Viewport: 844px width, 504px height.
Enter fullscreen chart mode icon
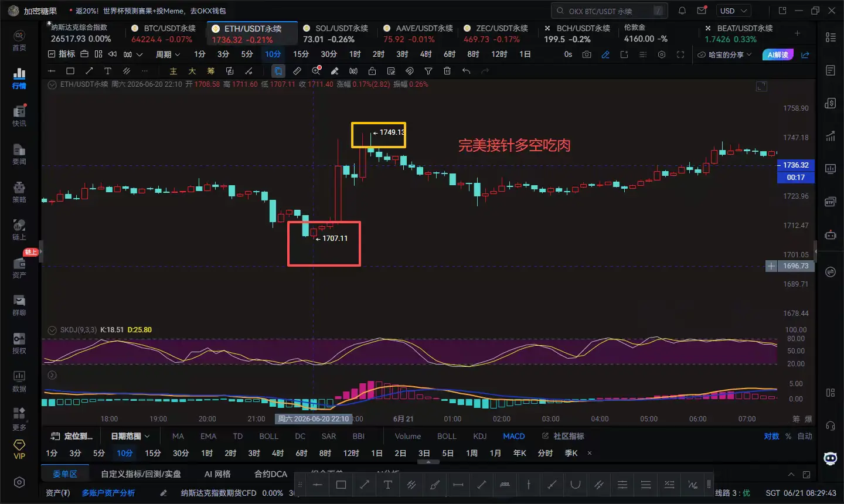click(680, 55)
